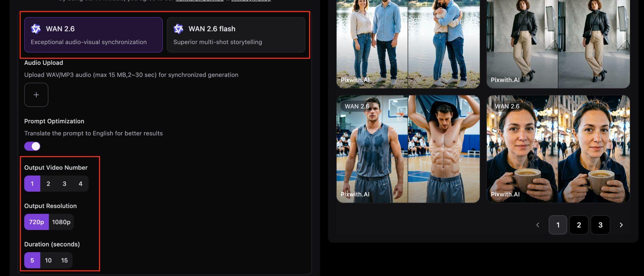The height and width of the screenshot is (276, 644).
Task: Set Output Video Number to 1
Action: pos(32,184)
